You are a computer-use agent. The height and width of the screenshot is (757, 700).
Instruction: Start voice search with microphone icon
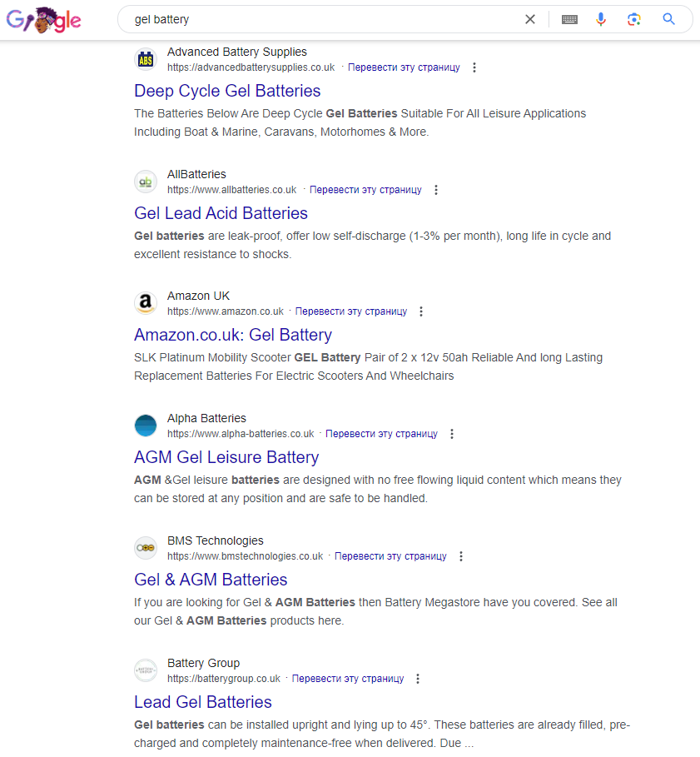[601, 19]
